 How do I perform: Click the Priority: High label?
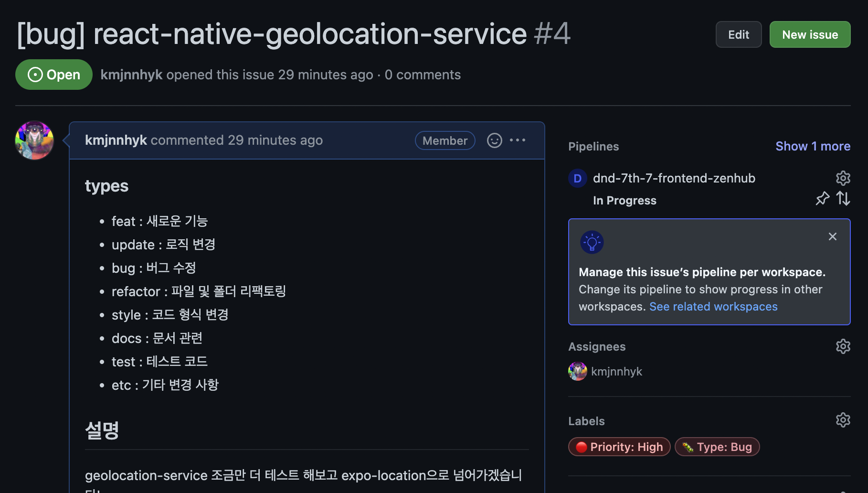tap(619, 447)
